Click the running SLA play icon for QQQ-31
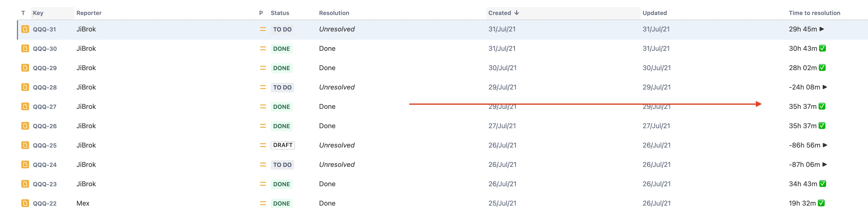 822,29
